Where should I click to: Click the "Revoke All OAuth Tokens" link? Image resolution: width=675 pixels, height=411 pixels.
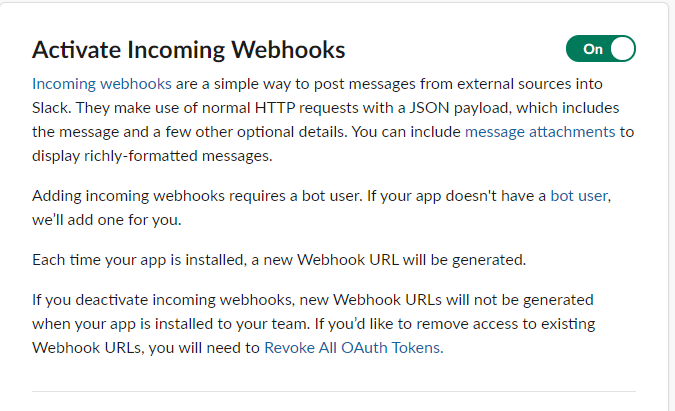(x=352, y=348)
